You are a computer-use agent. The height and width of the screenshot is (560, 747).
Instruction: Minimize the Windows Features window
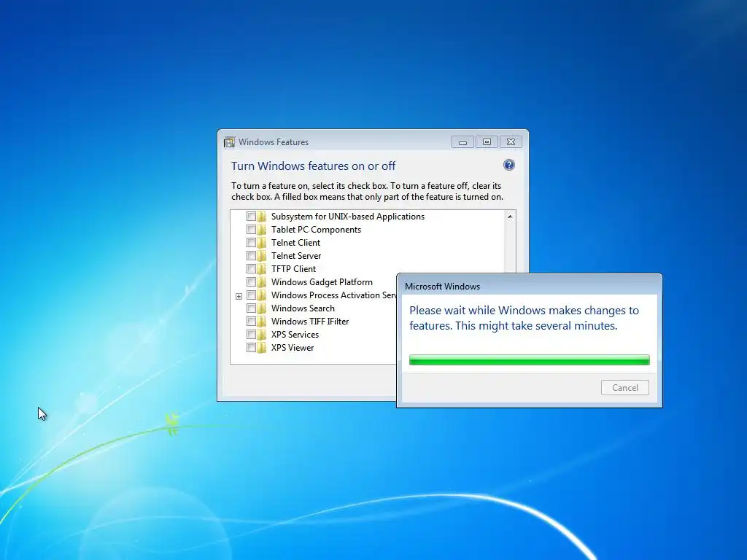[462, 142]
